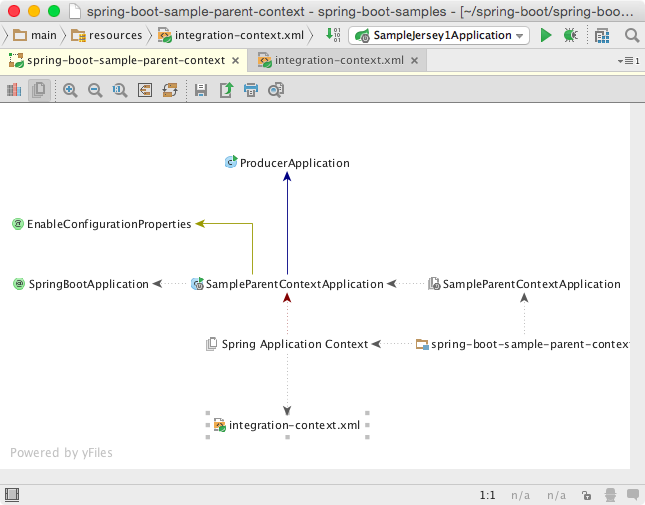645x505 pixels.
Task: Open the SampleJersey1Application run configuration dropdown
Action: [x=439, y=35]
